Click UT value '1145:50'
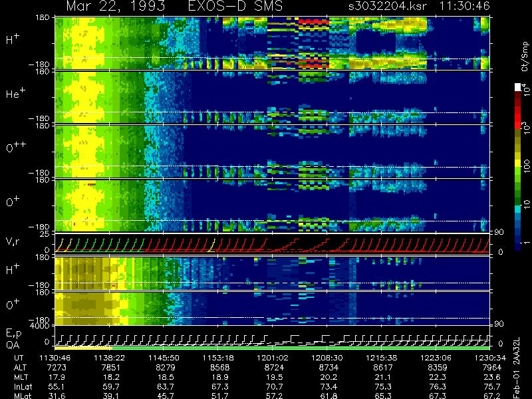Image resolution: width=532 pixels, height=399 pixels. coord(164,358)
